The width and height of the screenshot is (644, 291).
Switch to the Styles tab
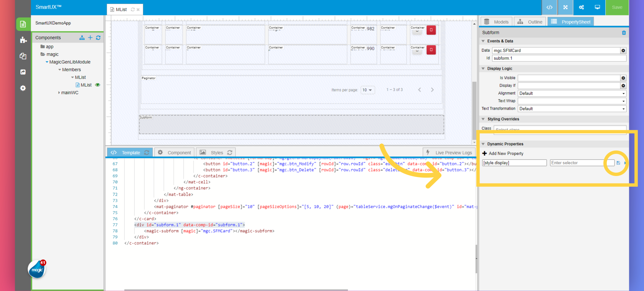point(216,153)
